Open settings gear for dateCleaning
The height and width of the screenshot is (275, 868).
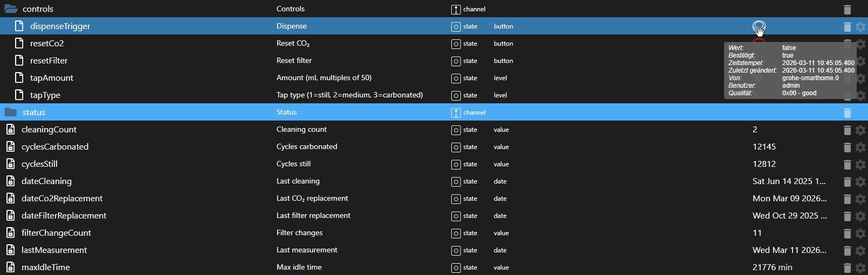pyautogui.click(x=860, y=181)
